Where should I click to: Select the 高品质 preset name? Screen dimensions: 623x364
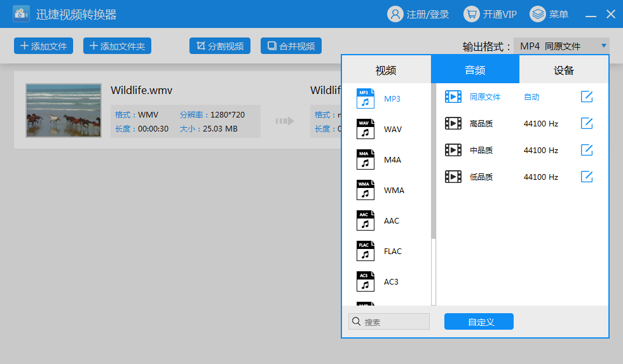click(481, 123)
